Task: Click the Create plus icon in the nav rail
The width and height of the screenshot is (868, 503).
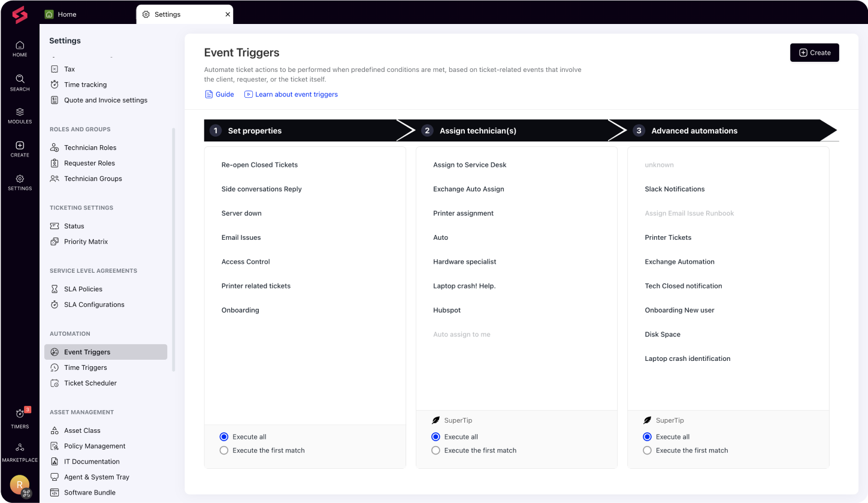Action: point(19,148)
